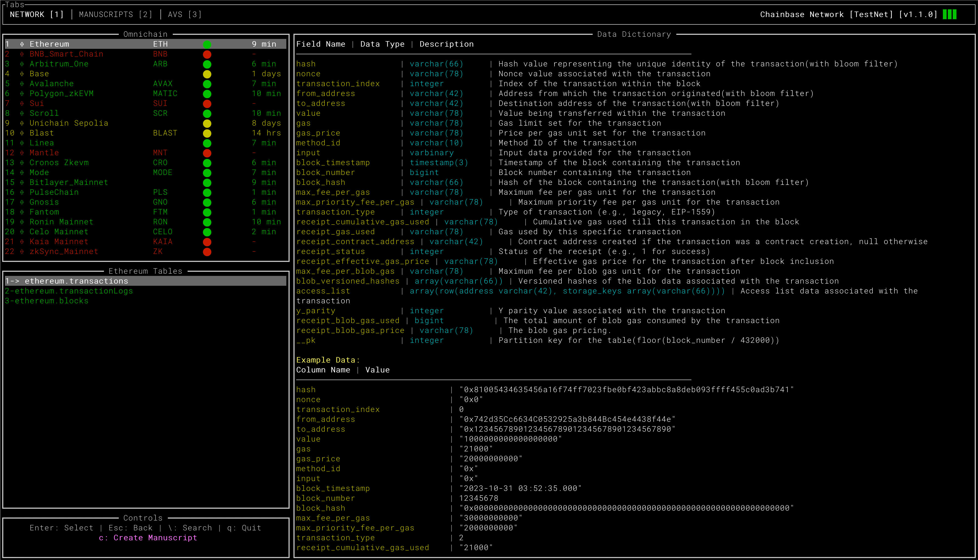Open the AVS [3] tab

(x=185, y=15)
